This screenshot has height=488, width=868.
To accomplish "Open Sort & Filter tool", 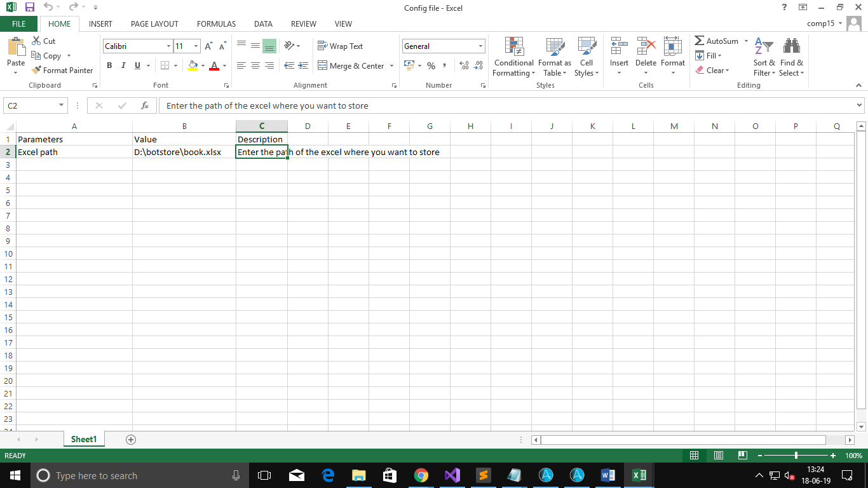I will pyautogui.click(x=764, y=57).
